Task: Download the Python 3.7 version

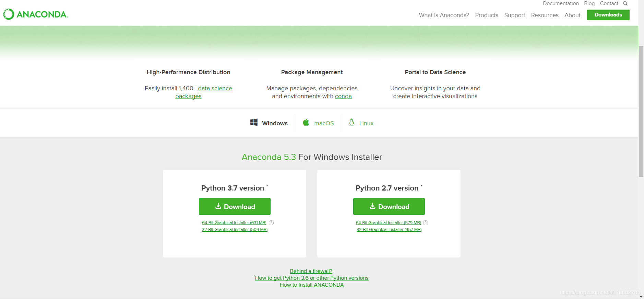Action: tap(235, 206)
